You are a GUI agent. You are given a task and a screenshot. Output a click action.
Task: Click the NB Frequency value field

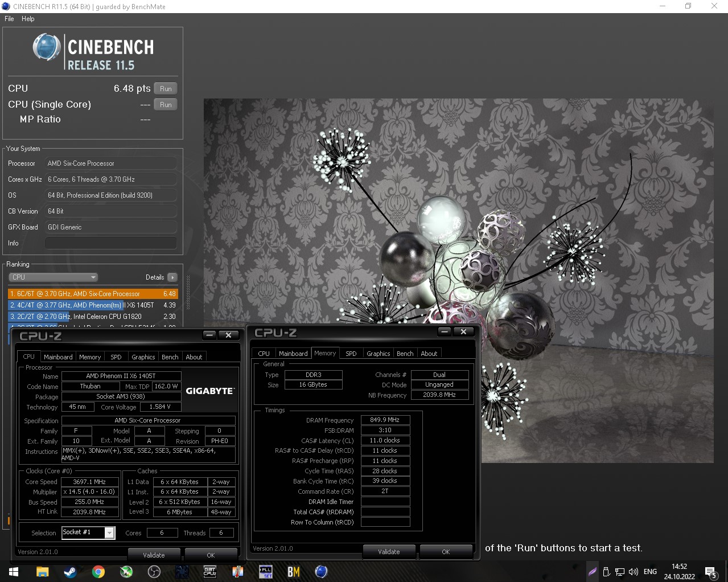[439, 395]
